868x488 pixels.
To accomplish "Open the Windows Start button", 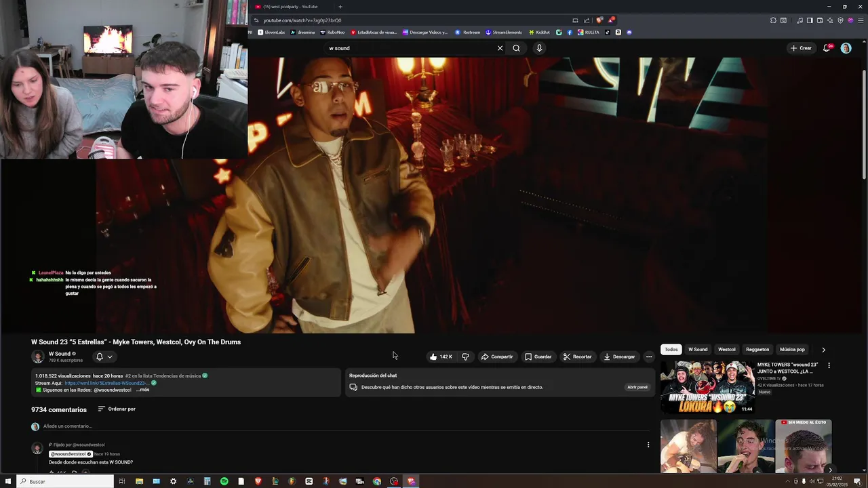I will tap(9, 481).
